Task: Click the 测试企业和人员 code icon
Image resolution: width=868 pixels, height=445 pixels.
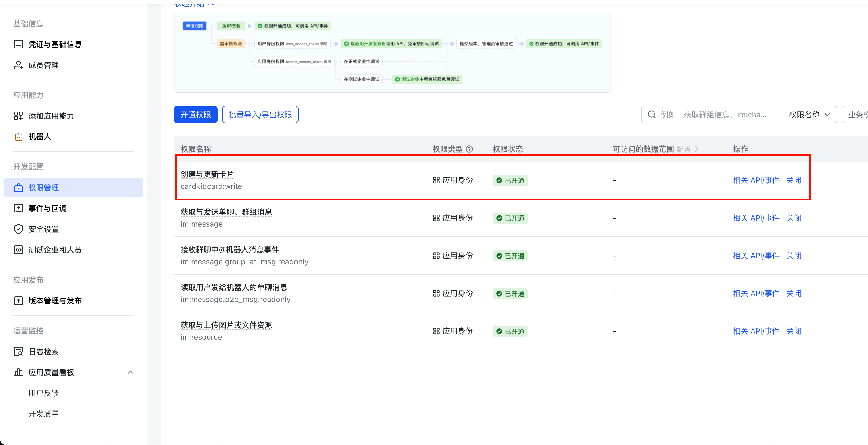Action: coord(18,250)
